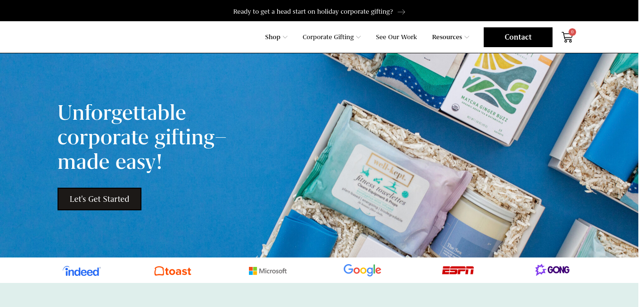644x307 pixels.
Task: Click the arrow icon in announcement banner
Action: tap(401, 12)
